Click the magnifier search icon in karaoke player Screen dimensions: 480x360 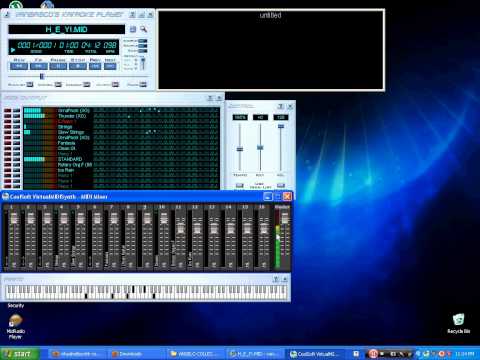[x=144, y=29]
